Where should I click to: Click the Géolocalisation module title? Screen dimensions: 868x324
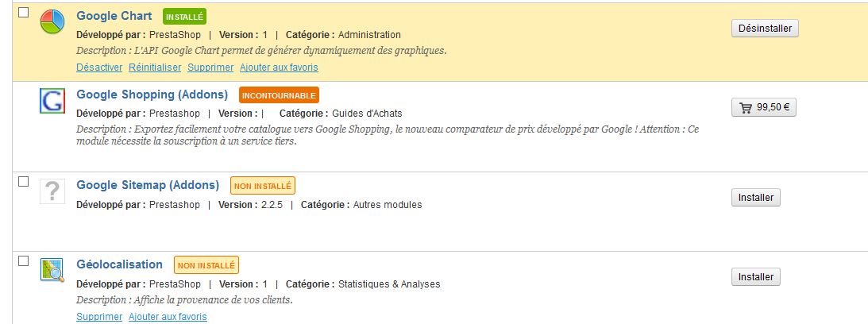coord(119,264)
